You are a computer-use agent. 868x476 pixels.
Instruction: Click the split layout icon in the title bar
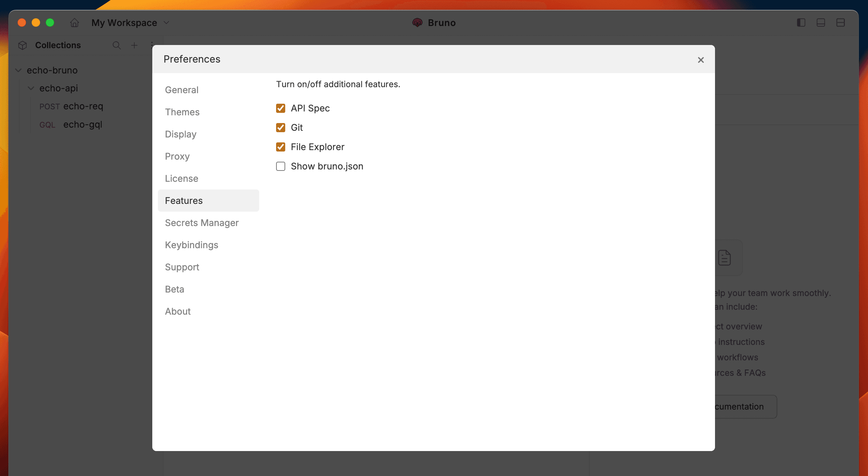[x=840, y=23]
